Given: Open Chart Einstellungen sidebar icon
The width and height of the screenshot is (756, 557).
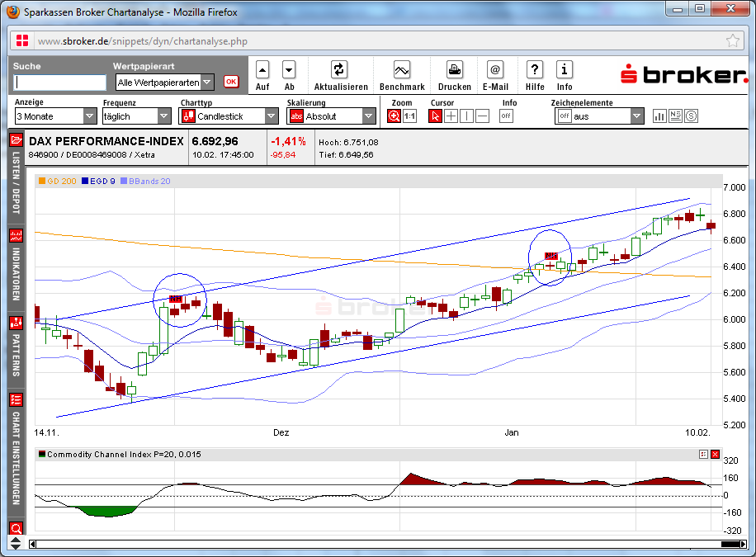Looking at the screenshot, I should click(16, 399).
